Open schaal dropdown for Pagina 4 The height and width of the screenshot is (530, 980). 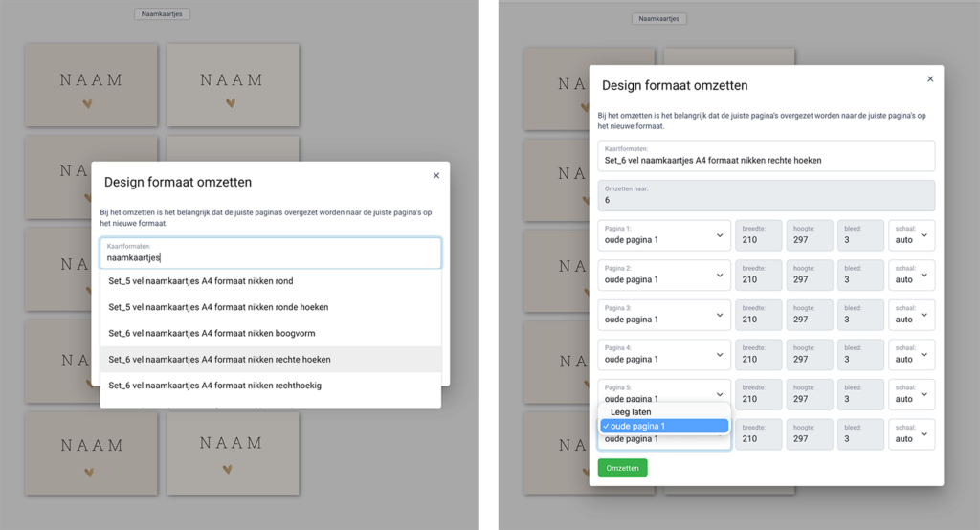pos(912,354)
